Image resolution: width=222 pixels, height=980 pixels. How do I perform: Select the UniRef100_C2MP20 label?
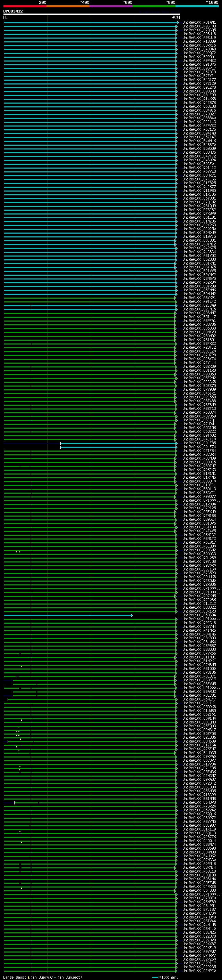coord(199,971)
